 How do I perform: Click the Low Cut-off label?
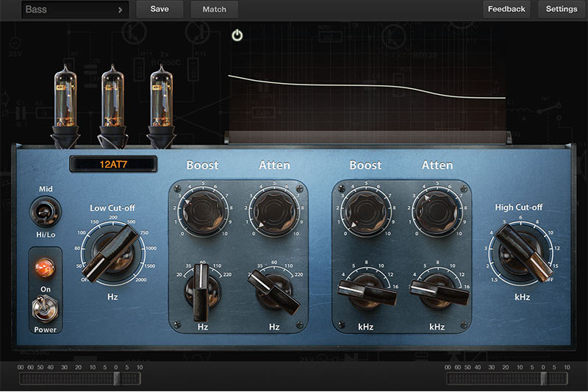(112, 208)
